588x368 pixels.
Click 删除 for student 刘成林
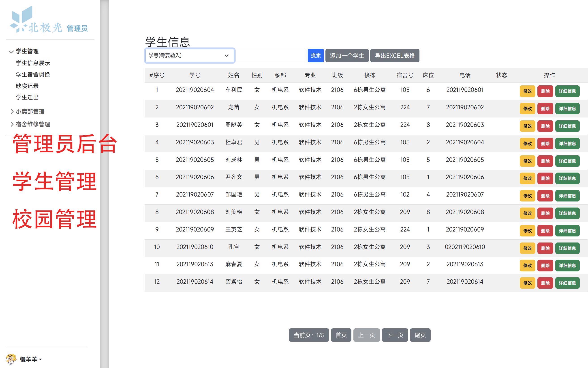coord(545,161)
